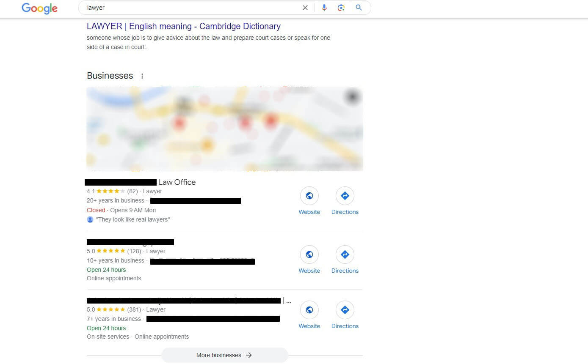Click the reviewer avatar next to the quoted review
This screenshot has height=364, width=588.
click(x=90, y=219)
